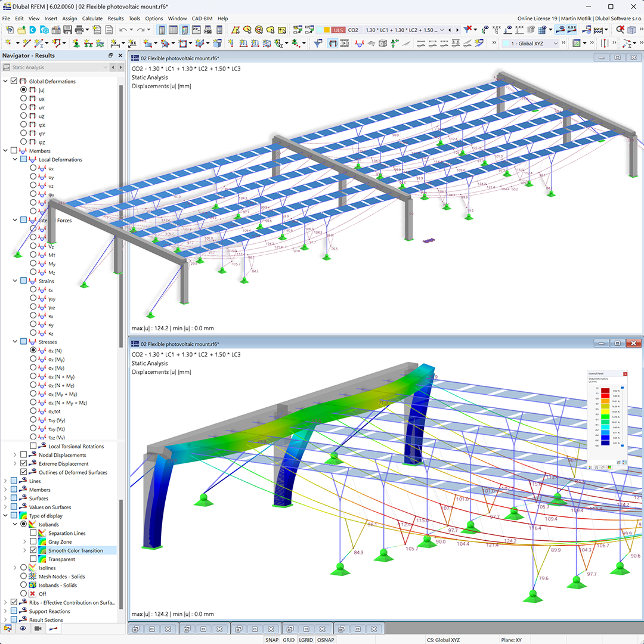Uncheck the Global Deformations checkbox
The image size is (644, 644).
tap(14, 81)
